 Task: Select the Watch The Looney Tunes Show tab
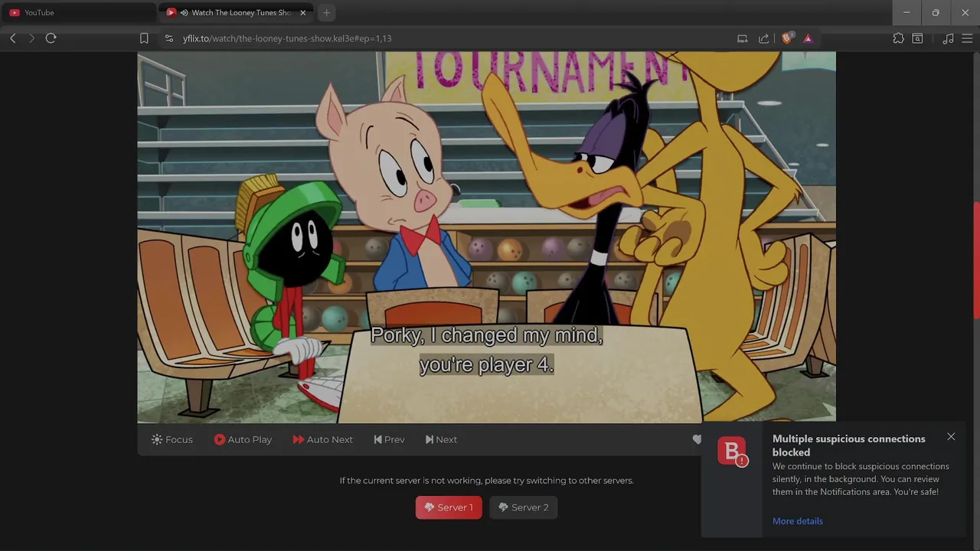(x=236, y=12)
